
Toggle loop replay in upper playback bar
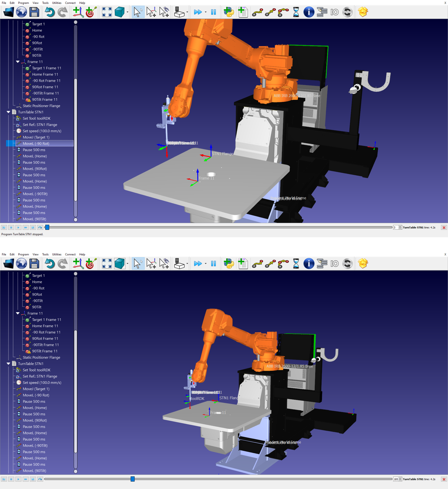click(x=40, y=228)
